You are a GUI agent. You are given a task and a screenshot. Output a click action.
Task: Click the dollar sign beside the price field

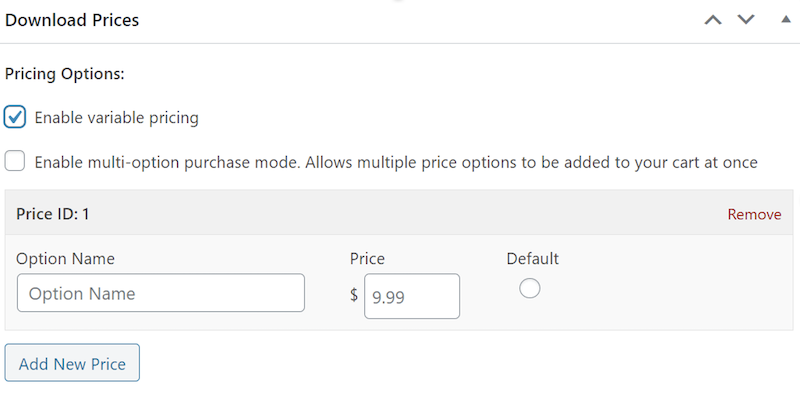[x=354, y=295]
